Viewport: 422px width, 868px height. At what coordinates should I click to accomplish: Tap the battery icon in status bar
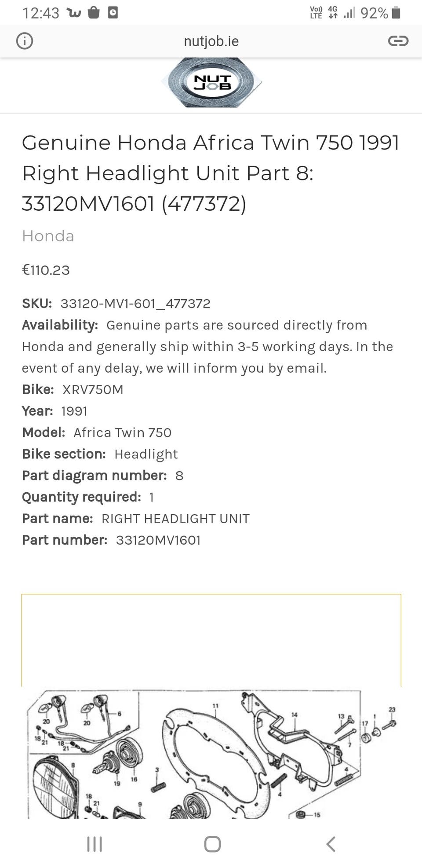396,13
